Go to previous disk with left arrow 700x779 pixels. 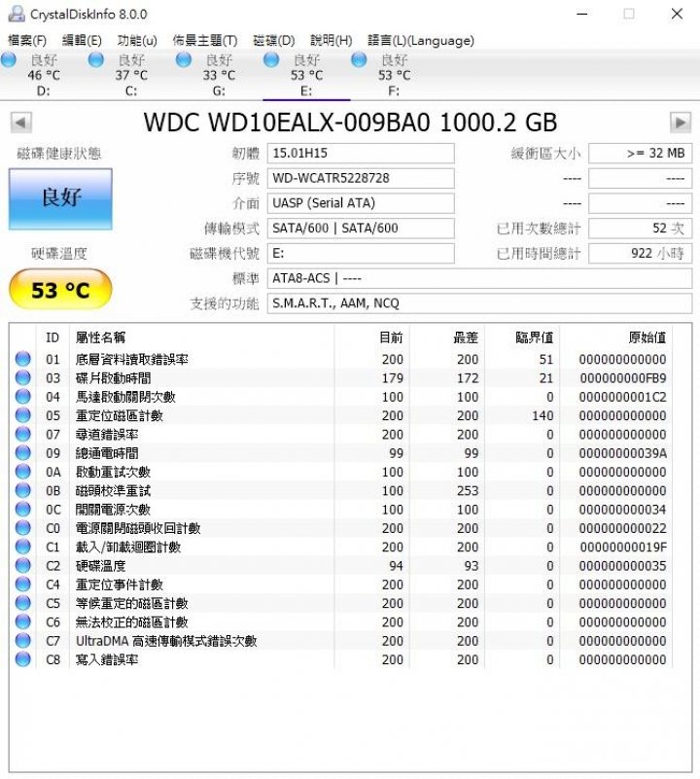[x=20, y=123]
